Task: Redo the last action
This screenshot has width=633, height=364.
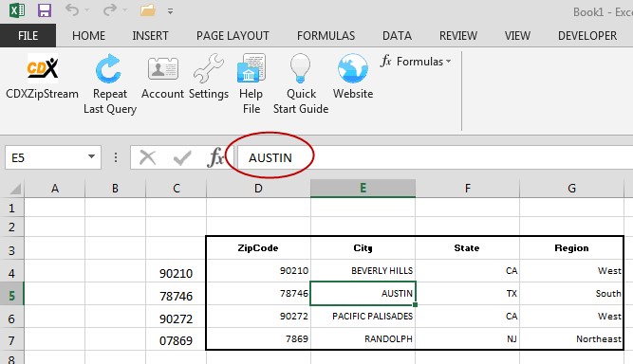Action: tap(109, 9)
